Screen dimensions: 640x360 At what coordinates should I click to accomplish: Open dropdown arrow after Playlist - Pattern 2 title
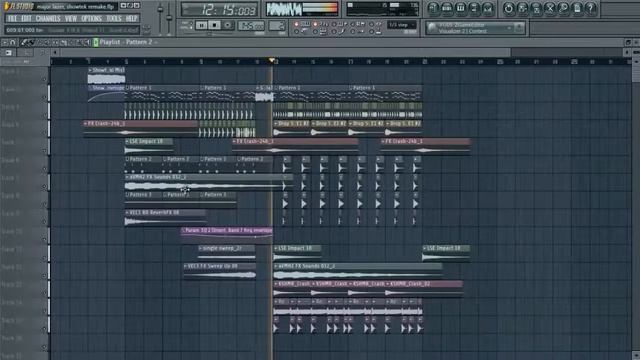point(156,42)
